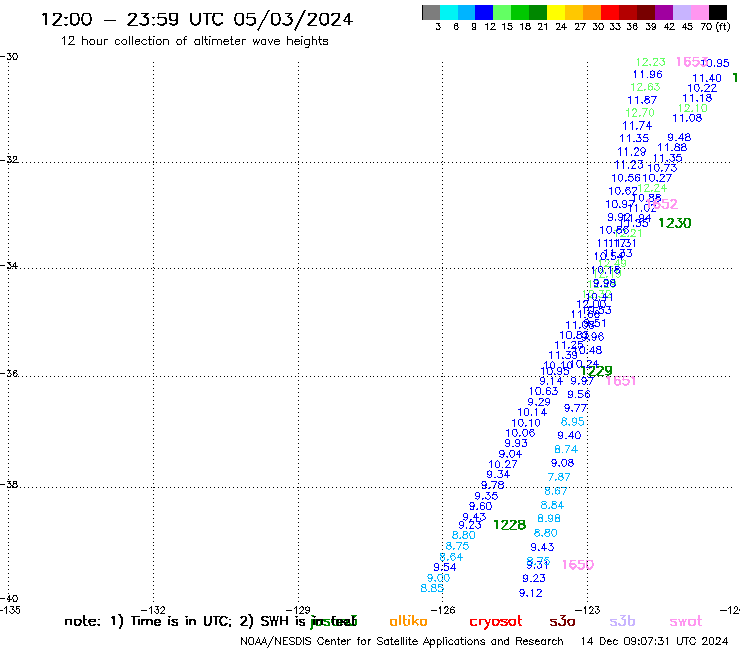Click the NOAA/NESDIS Center credit line

pos(402,641)
